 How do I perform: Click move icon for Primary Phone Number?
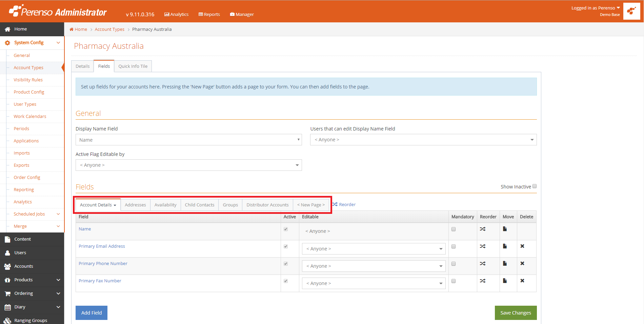click(505, 264)
